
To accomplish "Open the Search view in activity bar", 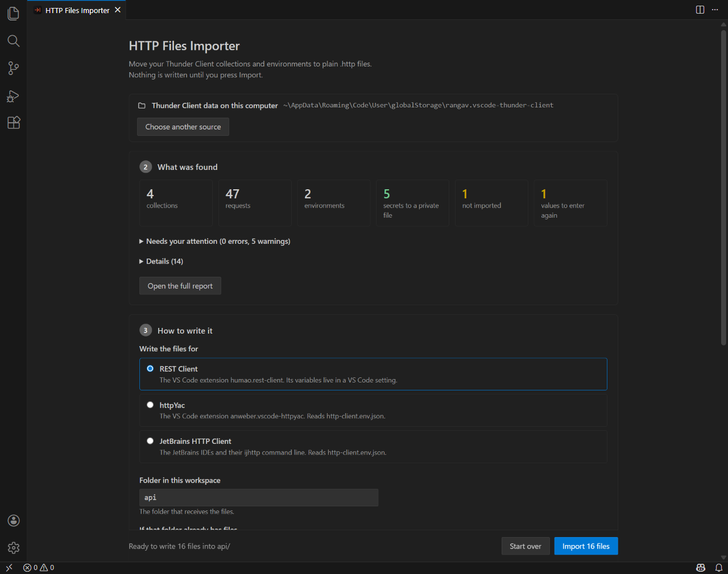I will 14,40.
